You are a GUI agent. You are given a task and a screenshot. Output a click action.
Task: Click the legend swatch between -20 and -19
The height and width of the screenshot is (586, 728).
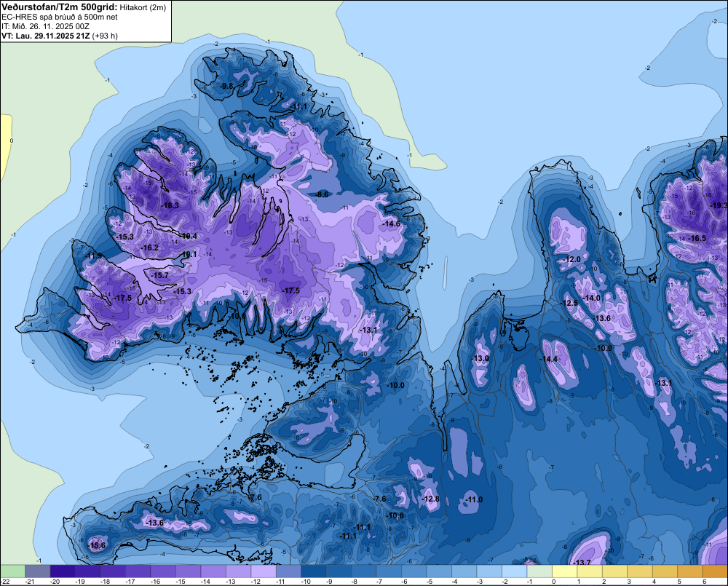(x=63, y=571)
